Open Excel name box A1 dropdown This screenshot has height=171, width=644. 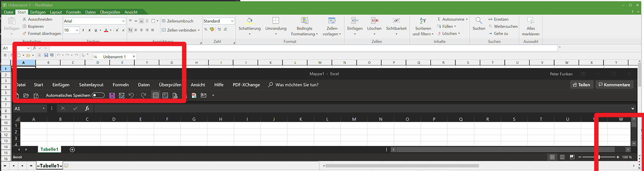(44, 108)
